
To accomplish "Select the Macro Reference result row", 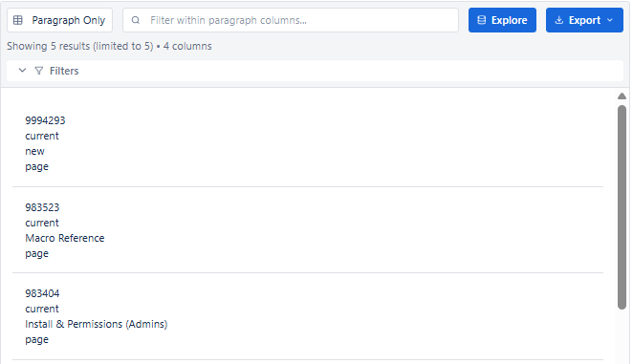I will [x=308, y=230].
